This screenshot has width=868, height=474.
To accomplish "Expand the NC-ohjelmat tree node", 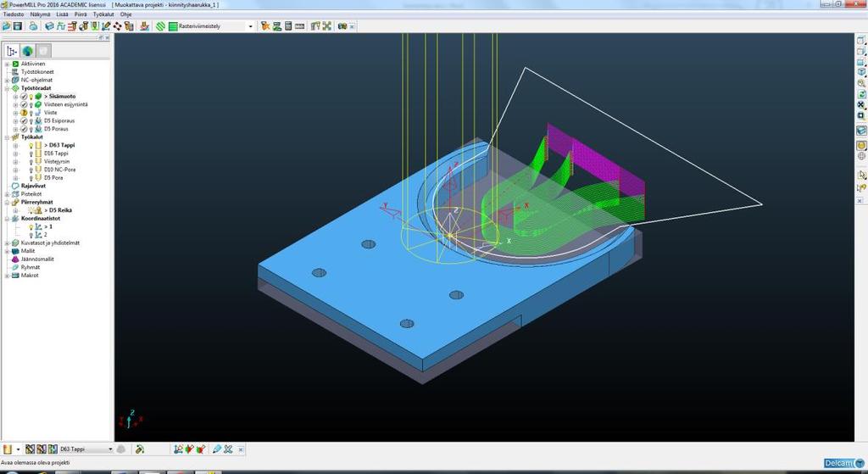I will tap(7, 80).
